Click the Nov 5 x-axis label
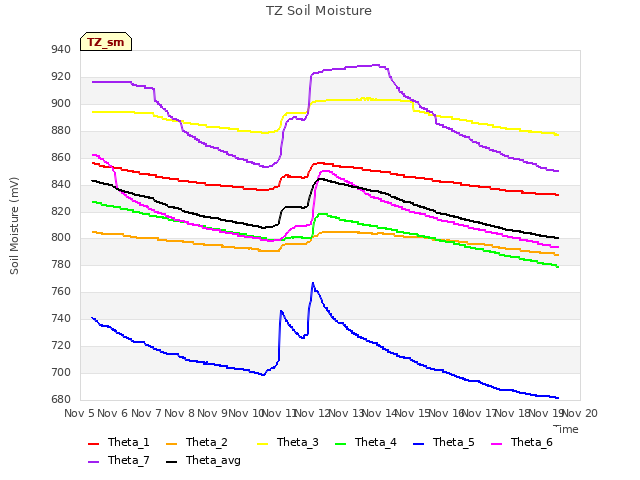 click(x=79, y=413)
